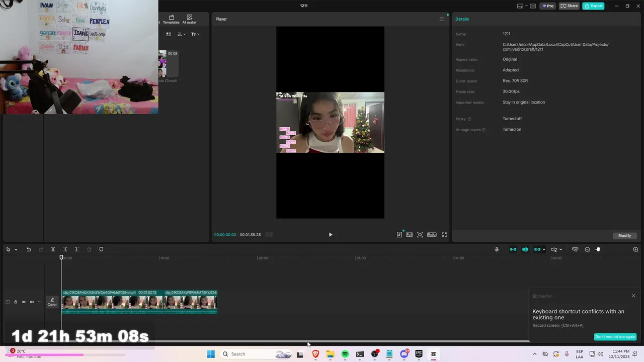Click the Share button

[569, 6]
